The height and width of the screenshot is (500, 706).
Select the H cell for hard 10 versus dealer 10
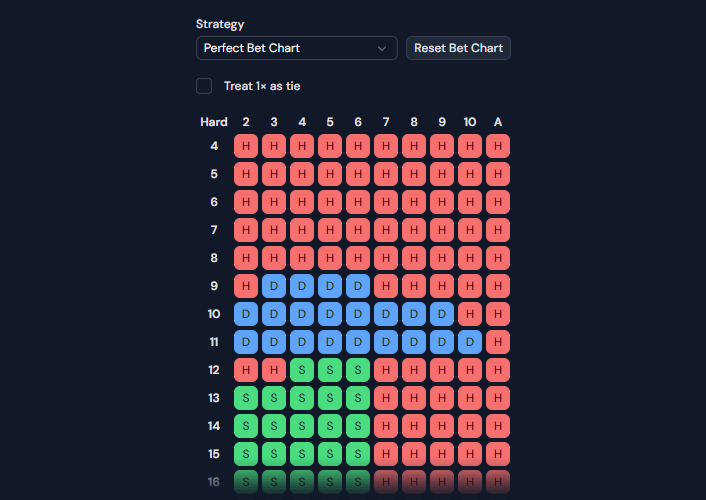[470, 314]
